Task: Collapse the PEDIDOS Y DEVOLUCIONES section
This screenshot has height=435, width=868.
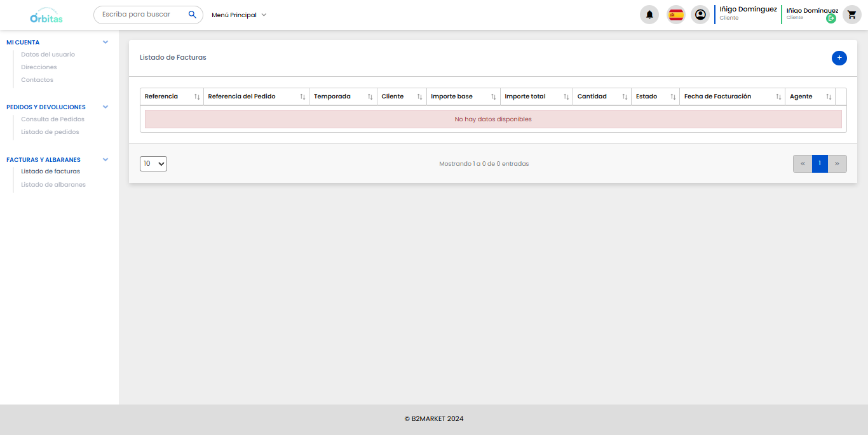Action: (105, 107)
